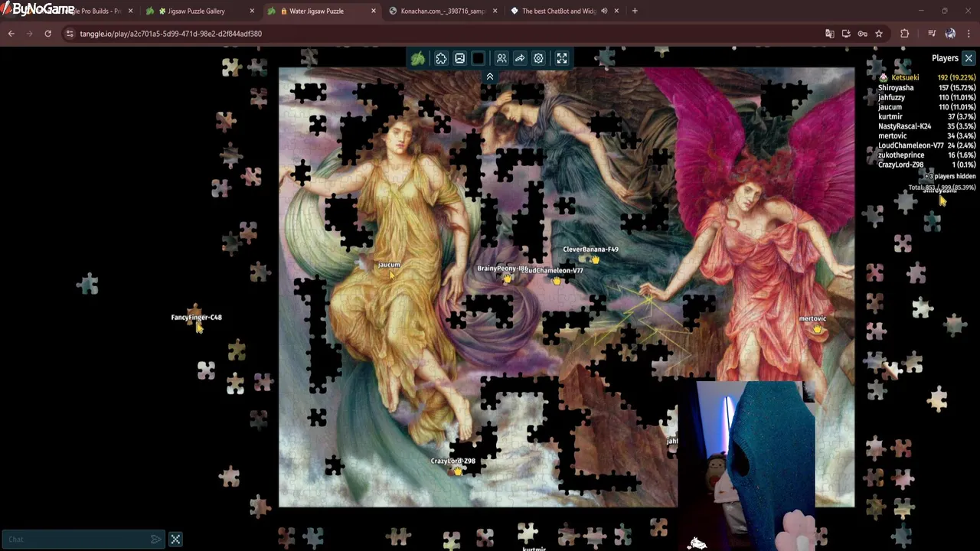Click the Players panel heading
Image resolution: width=980 pixels, height=551 pixels.
(x=945, y=58)
